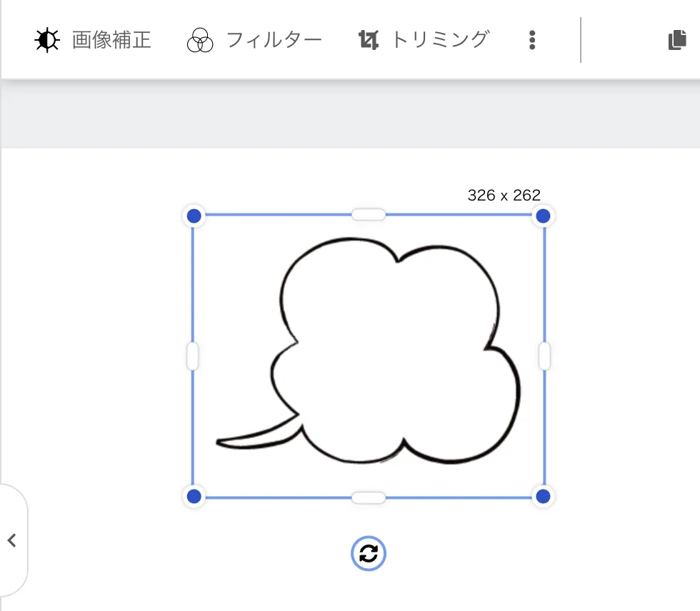Click the top-left blue corner handle
The height and width of the screenshot is (611, 700).
194,216
